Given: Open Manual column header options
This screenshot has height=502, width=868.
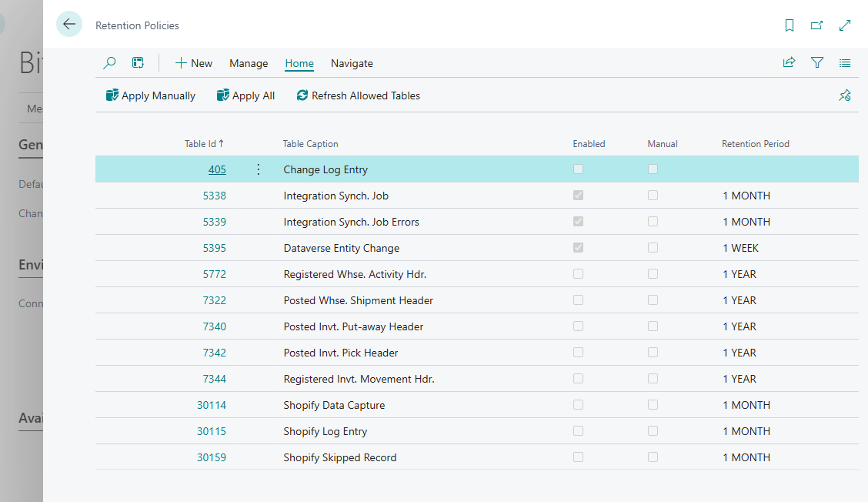Looking at the screenshot, I should click(x=663, y=143).
